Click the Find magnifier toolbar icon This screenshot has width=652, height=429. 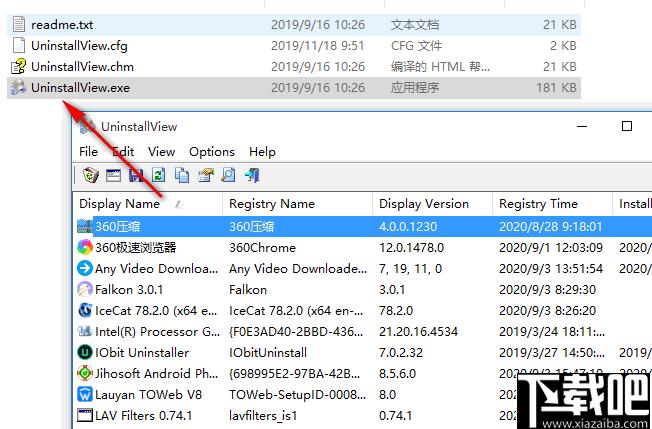[228, 176]
